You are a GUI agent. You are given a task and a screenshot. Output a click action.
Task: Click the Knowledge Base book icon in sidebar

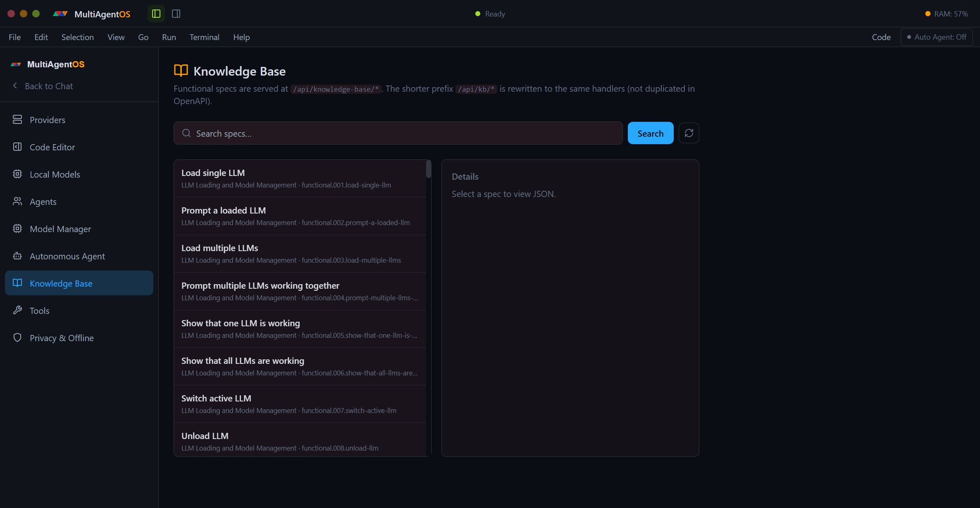pyautogui.click(x=17, y=283)
